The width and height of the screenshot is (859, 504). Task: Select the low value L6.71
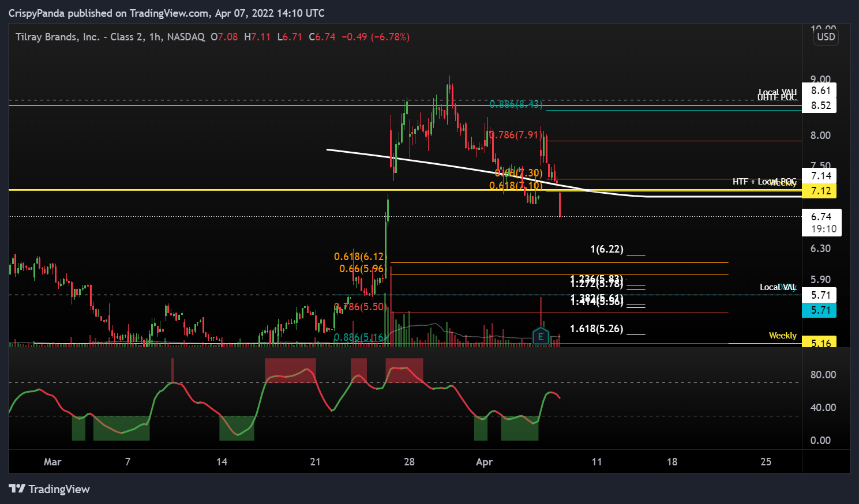(x=290, y=37)
